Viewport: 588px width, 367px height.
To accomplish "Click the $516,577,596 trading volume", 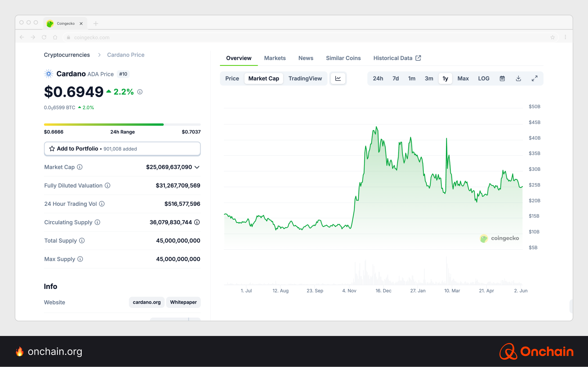I will [182, 204].
